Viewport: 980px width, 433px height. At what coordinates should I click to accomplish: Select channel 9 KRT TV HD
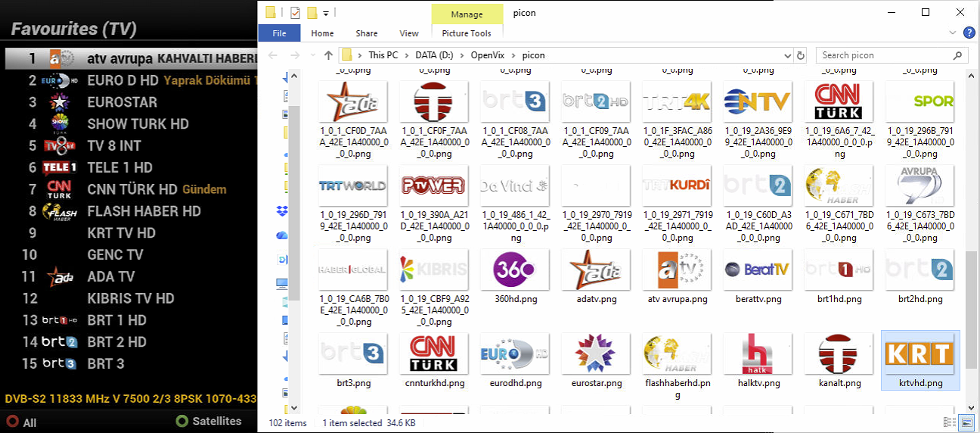[131, 233]
